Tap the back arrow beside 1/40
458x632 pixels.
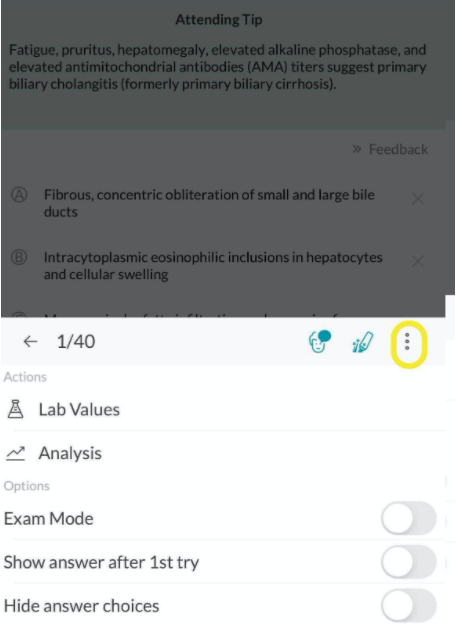click(30, 342)
